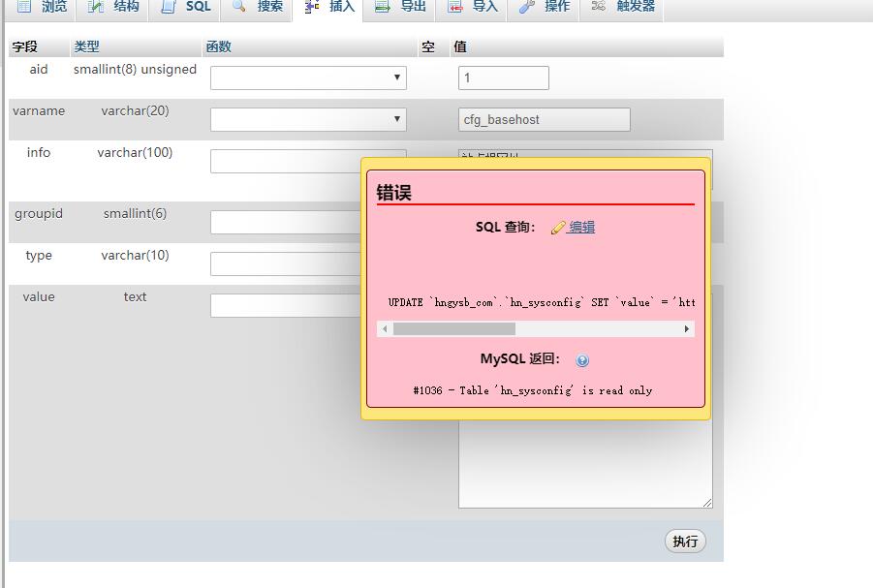Open function dropdown for groupid field
This screenshot has width=873, height=588.
pos(286,222)
